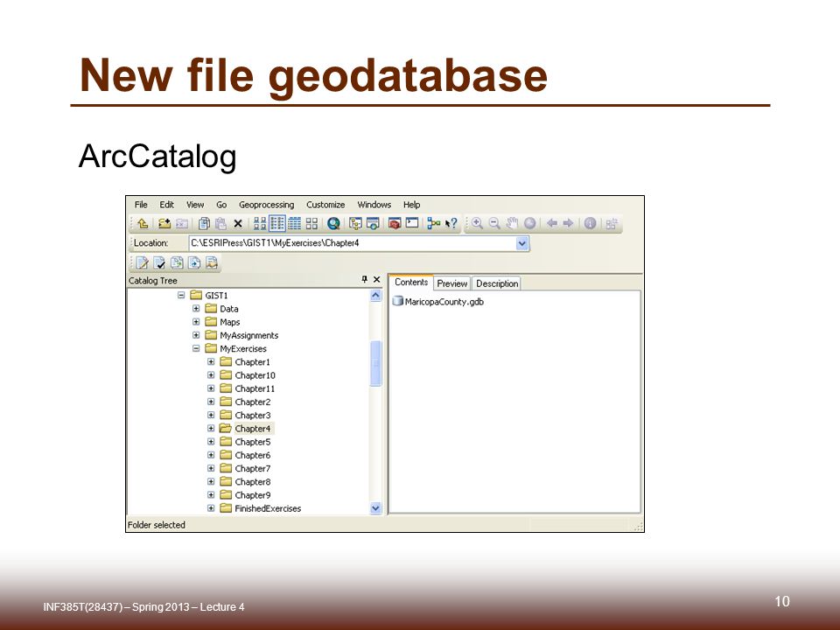This screenshot has width=840, height=630.
Task: Expand the Maps folder
Action: point(196,322)
